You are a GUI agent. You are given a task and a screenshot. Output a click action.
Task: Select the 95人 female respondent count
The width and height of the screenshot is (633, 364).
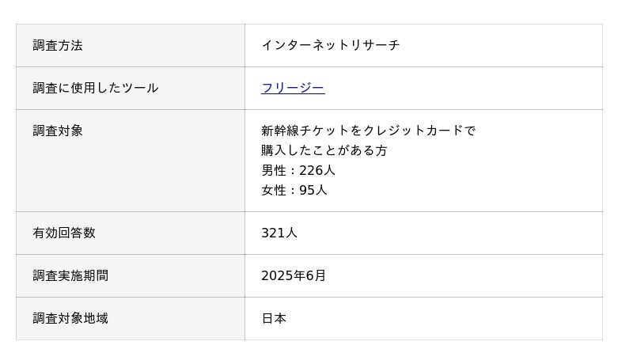pyautogui.click(x=313, y=190)
